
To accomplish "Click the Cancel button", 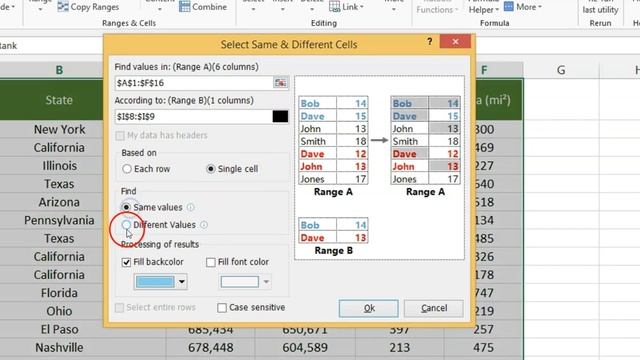I will click(x=433, y=308).
